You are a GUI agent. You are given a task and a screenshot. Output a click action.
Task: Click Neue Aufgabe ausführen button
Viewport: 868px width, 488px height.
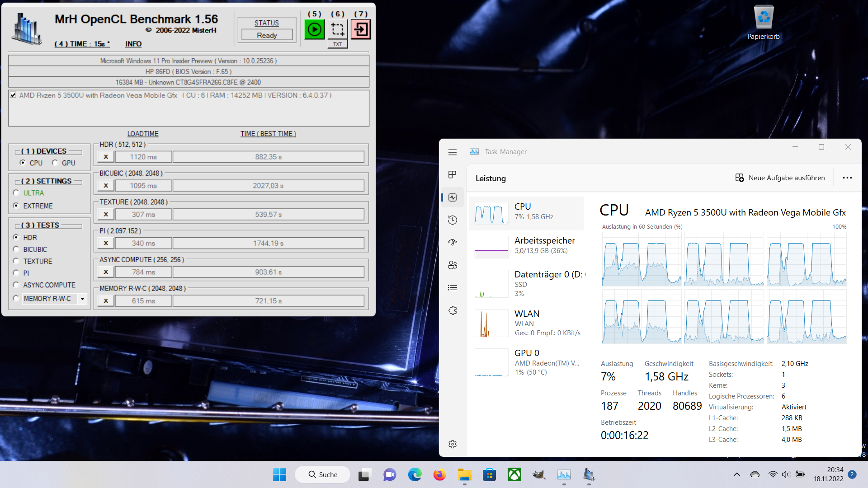780,178
